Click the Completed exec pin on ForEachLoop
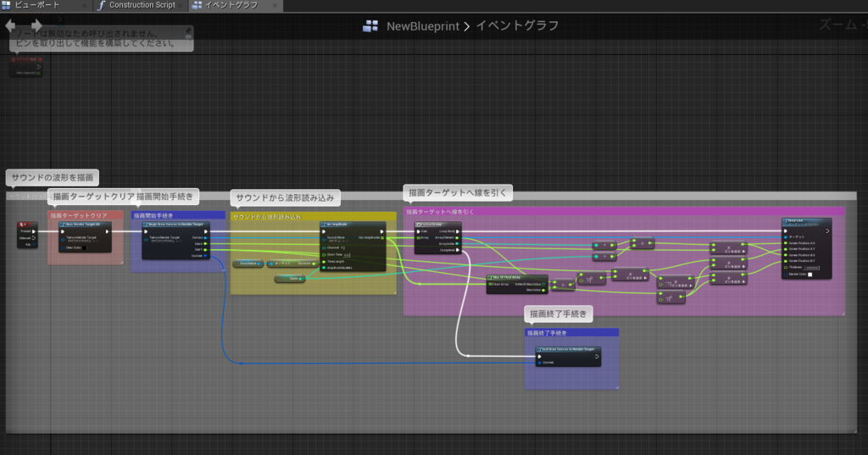The width and height of the screenshot is (868, 455). [x=457, y=250]
